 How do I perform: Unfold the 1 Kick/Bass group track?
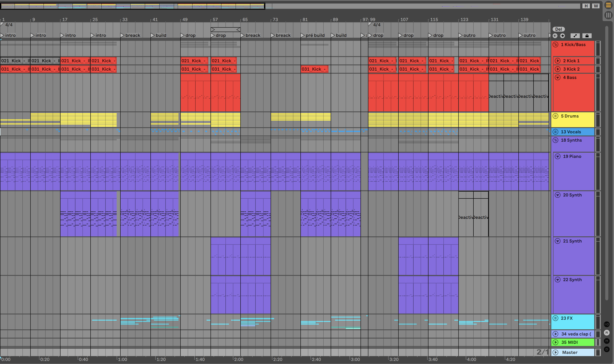[x=556, y=44]
